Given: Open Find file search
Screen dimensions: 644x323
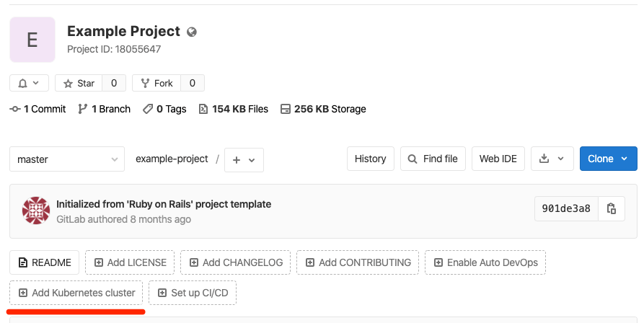Looking at the screenshot, I should [x=433, y=159].
